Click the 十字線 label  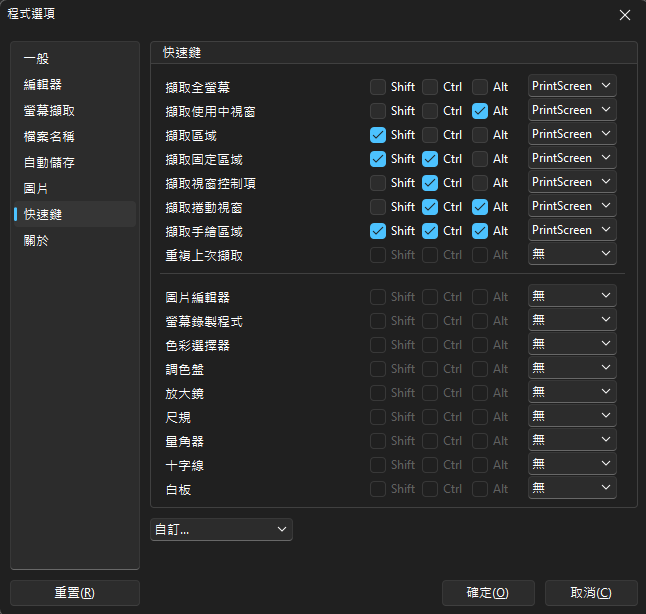(185, 465)
